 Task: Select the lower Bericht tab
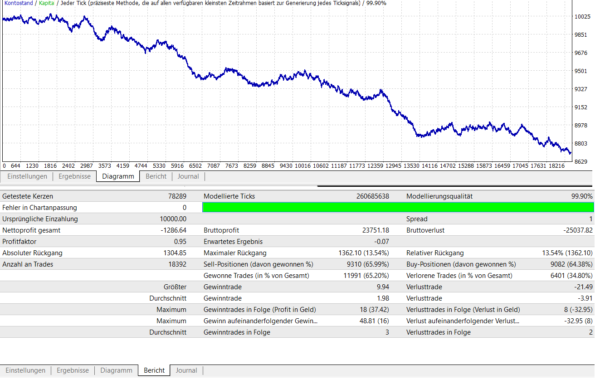click(x=154, y=370)
